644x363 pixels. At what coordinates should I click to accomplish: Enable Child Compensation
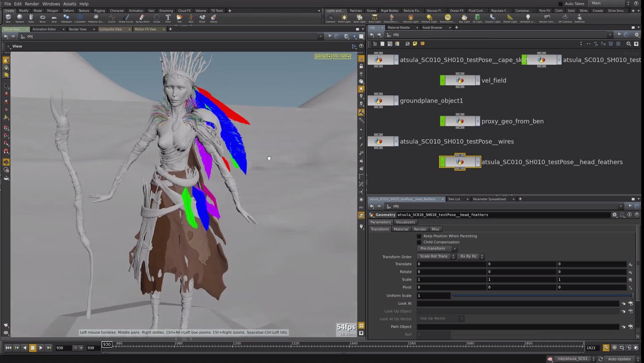(x=419, y=242)
